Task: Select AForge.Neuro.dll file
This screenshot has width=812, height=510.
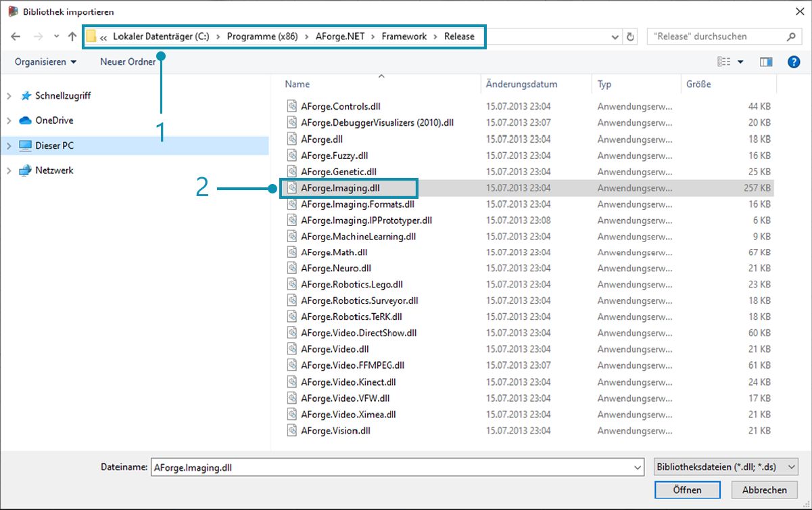Action: [336, 269]
